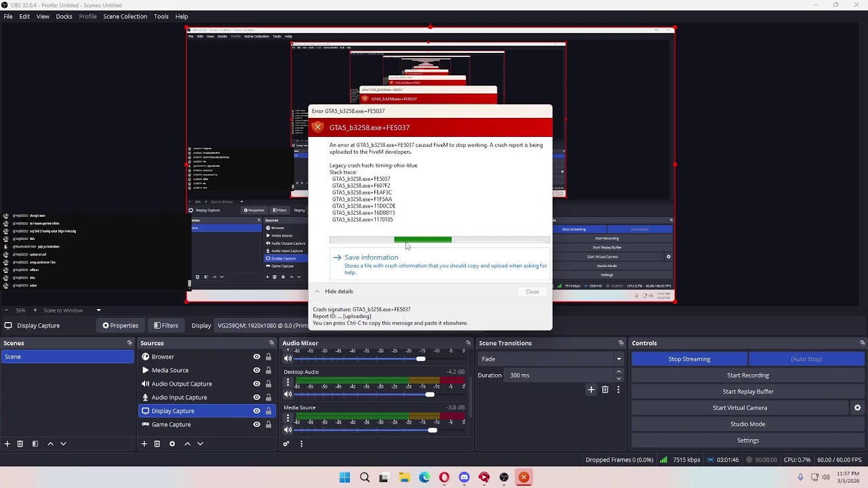Screen dimensions: 868x488
Task: Hide the Media Source with its eye icon
Action: point(256,370)
